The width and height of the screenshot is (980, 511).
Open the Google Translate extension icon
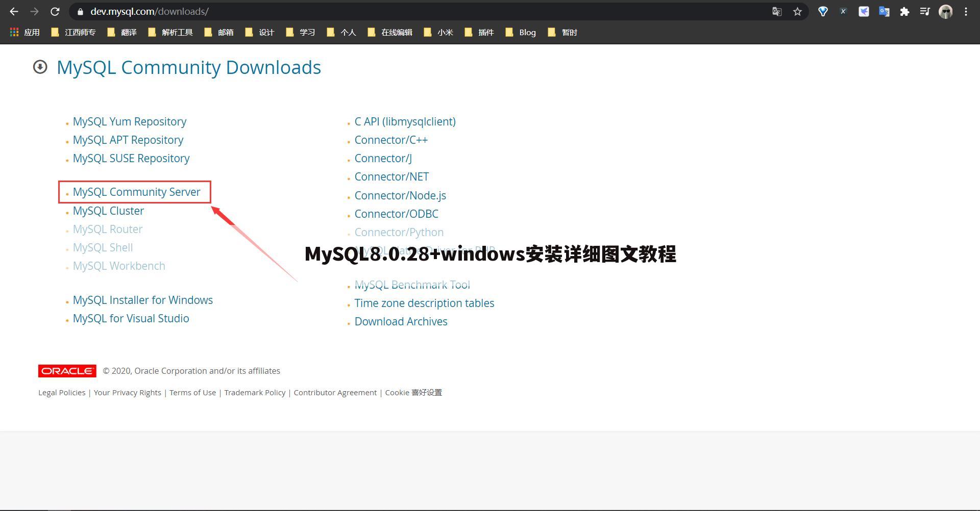(884, 11)
